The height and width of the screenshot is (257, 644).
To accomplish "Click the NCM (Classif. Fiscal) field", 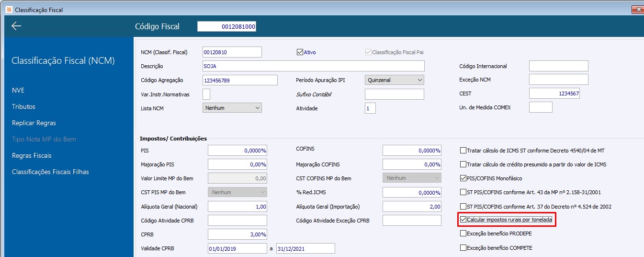I will click(232, 52).
